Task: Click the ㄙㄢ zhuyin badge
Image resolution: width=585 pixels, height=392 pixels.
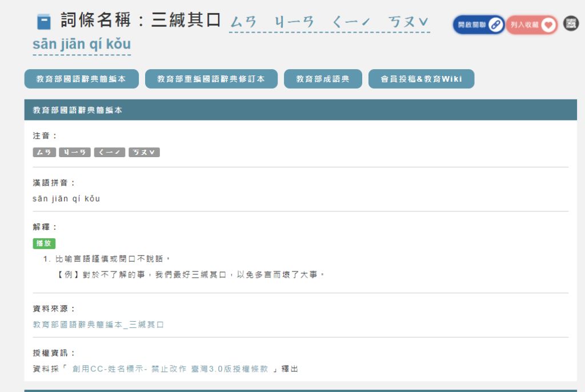Action: 45,153
